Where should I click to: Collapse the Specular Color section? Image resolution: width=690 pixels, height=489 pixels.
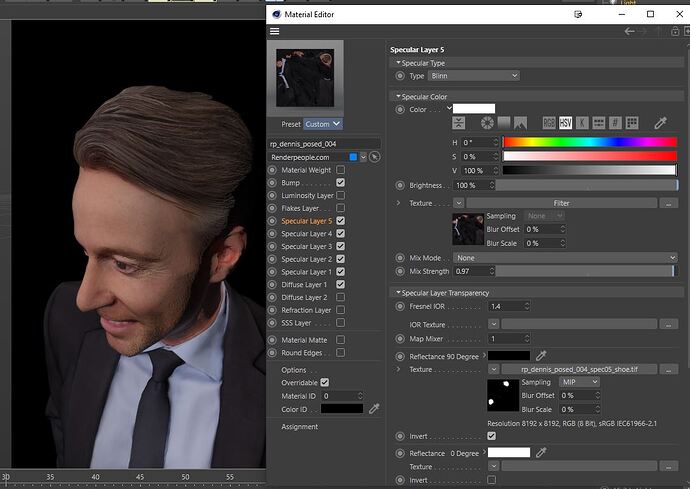tap(398, 96)
